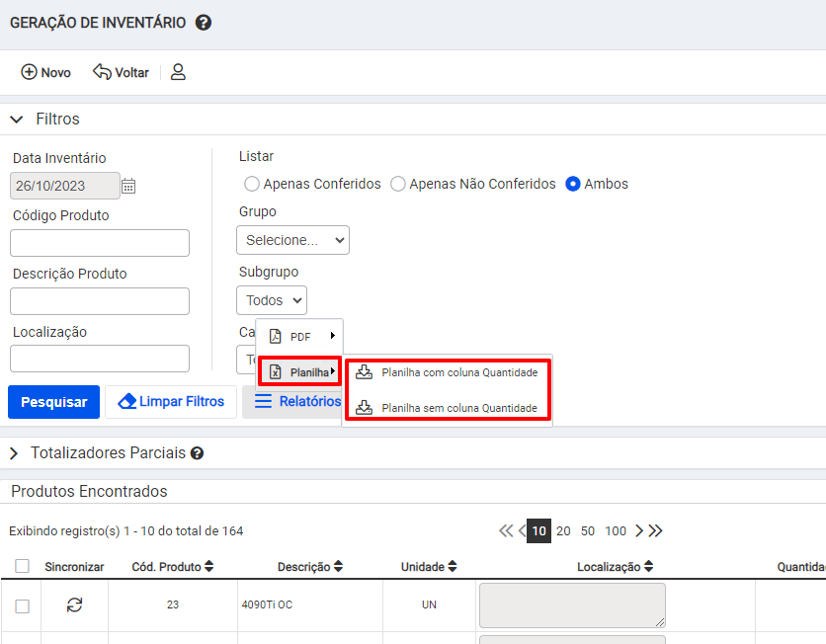Click the record count text 'Exibindo registro(s)'

(126, 530)
